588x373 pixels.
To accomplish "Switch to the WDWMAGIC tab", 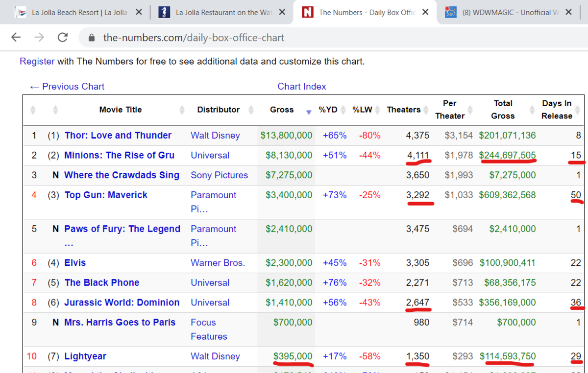I will (505, 12).
